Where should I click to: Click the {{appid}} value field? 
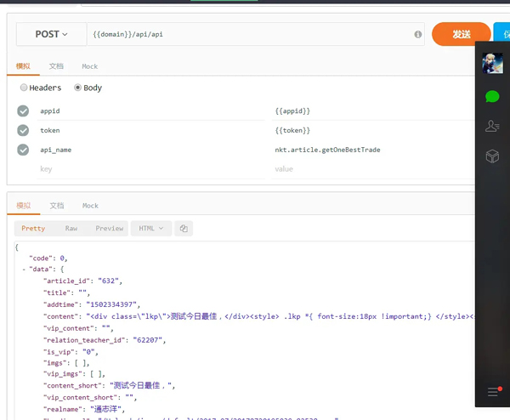[x=373, y=111]
